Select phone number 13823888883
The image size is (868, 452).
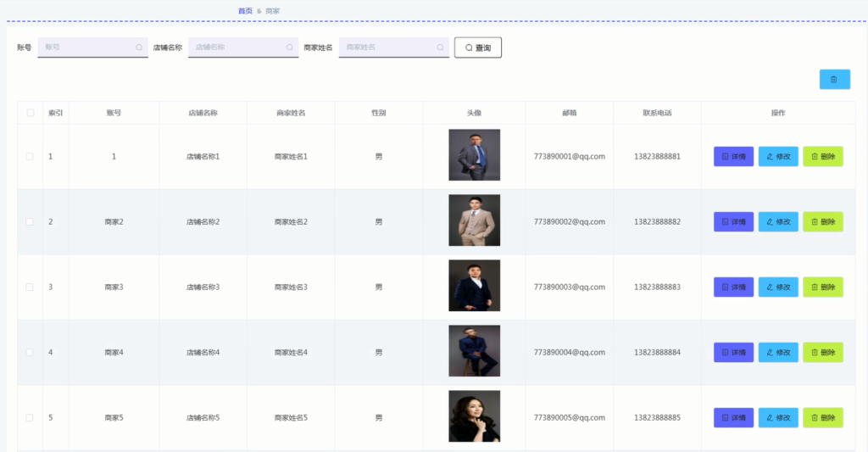[x=657, y=287]
